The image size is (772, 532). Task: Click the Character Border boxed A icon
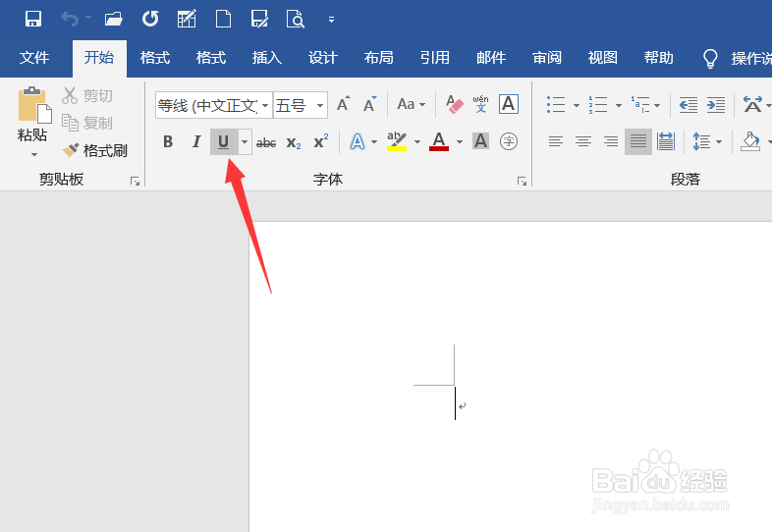coord(509,104)
